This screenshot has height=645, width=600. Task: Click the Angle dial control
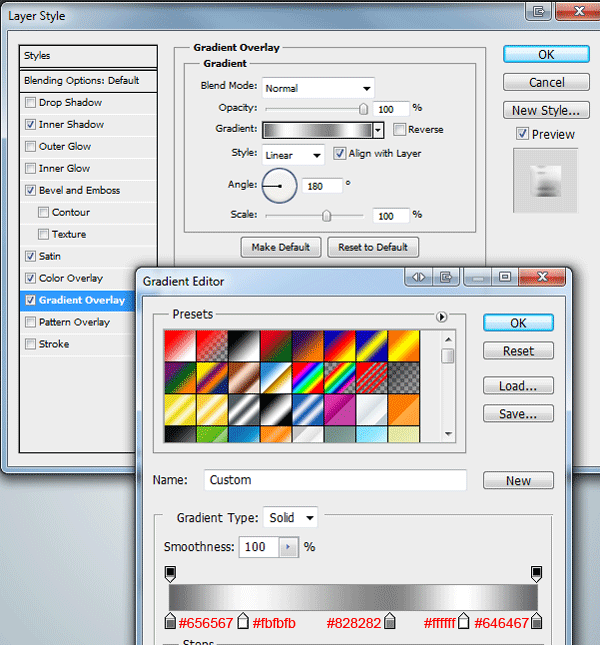(279, 186)
